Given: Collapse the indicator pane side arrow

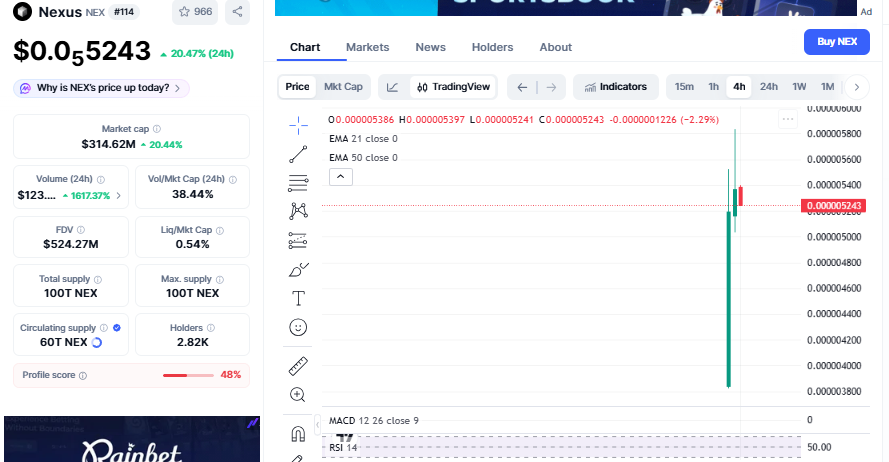Looking at the screenshot, I should (x=318, y=425).
